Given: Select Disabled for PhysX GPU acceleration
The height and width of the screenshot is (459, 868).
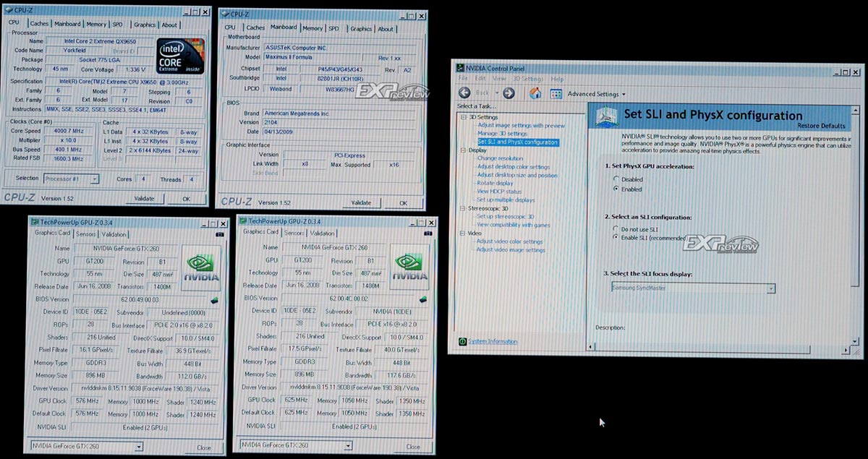Looking at the screenshot, I should (616, 179).
